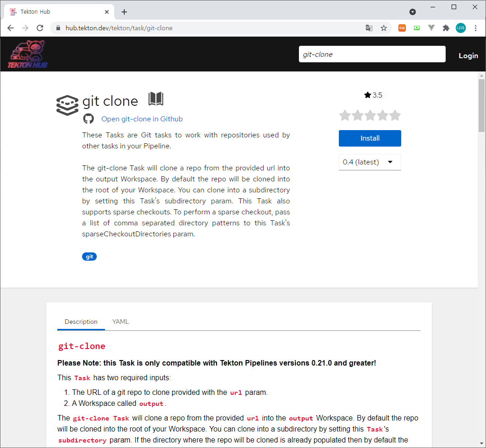The height and width of the screenshot is (448, 486).
Task: Switch to the YAML tab
Action: point(121,322)
